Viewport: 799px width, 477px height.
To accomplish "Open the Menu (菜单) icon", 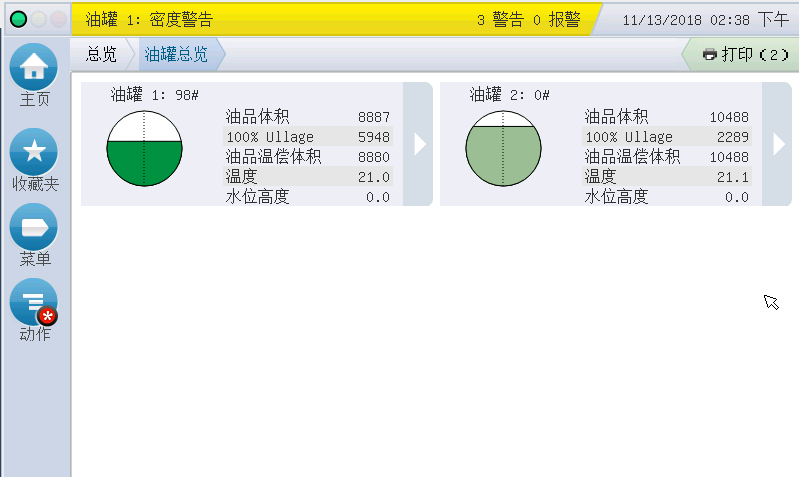I will tap(34, 227).
